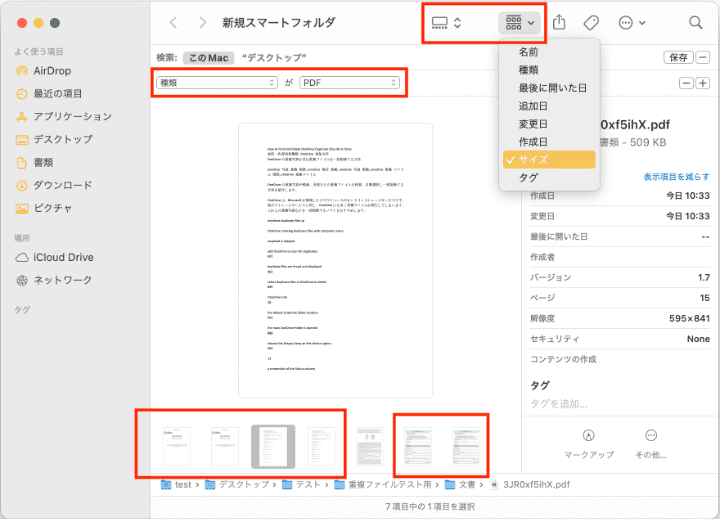Image resolution: width=720 pixels, height=519 pixels.
Task: Choose 変更日 from the sort menu
Action: (x=532, y=123)
